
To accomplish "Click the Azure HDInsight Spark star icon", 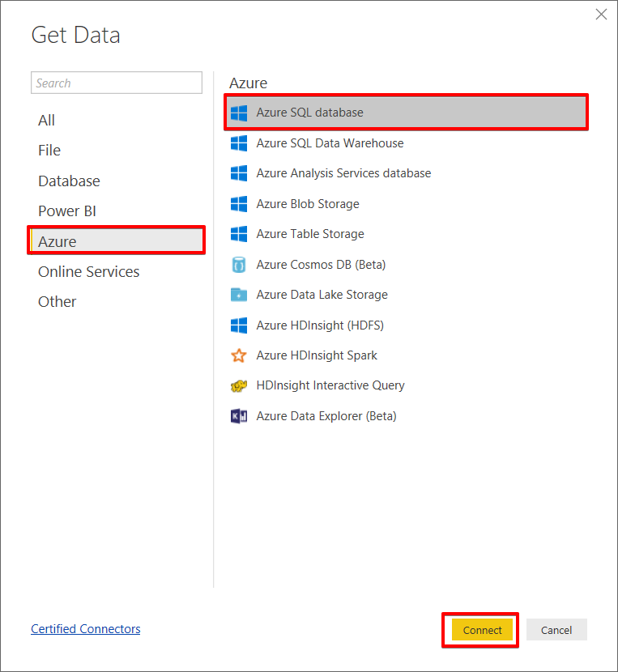I will pos(239,355).
